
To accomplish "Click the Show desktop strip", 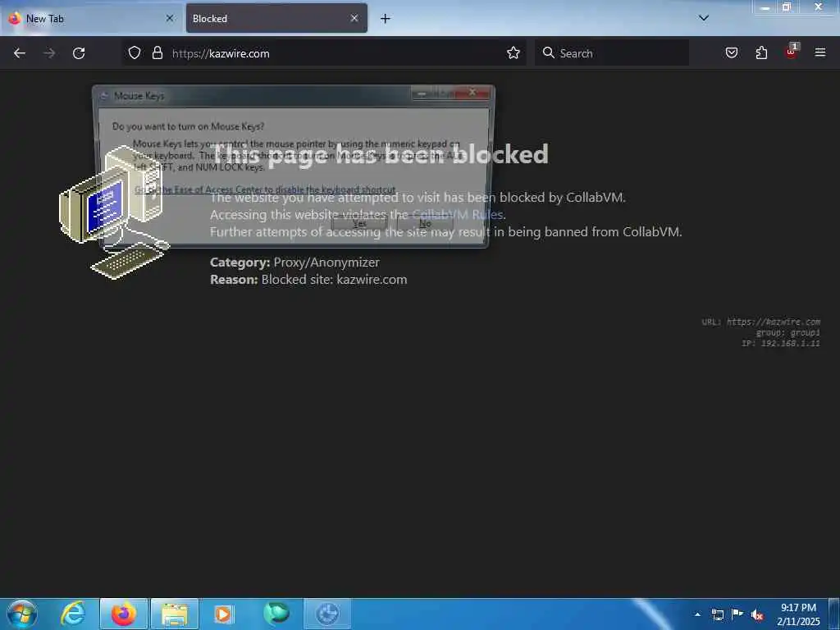I will (833, 614).
